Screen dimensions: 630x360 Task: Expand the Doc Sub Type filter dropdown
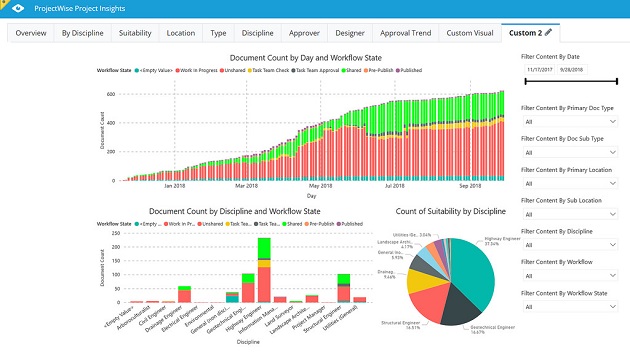pyautogui.click(x=570, y=152)
